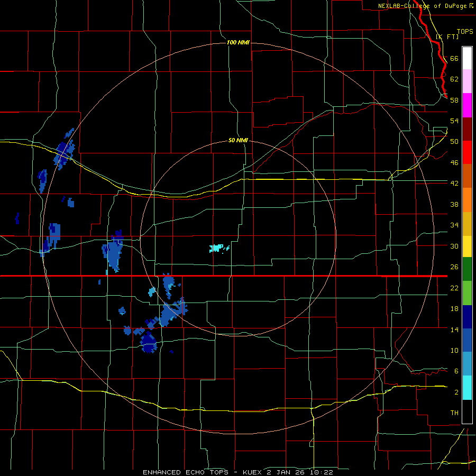
Task: Select the 58 legend value
Action: click(454, 100)
